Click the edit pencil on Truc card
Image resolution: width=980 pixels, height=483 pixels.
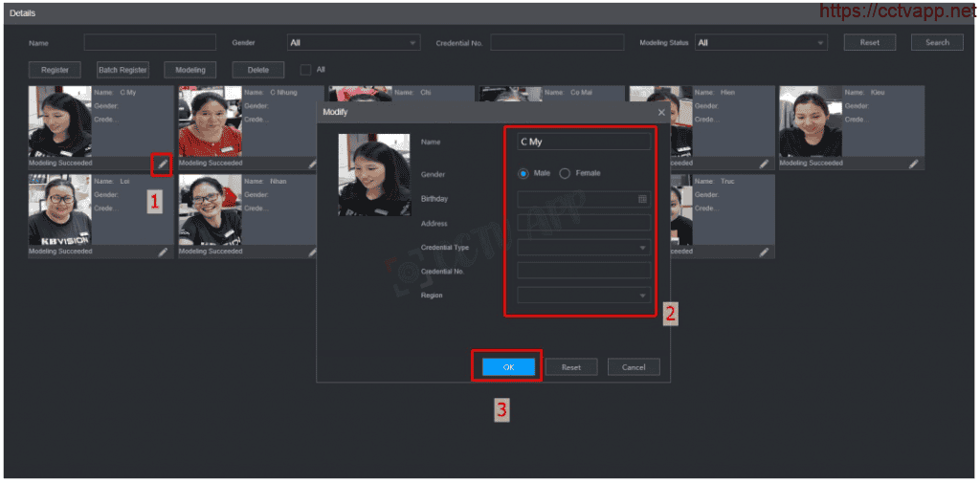tap(764, 252)
